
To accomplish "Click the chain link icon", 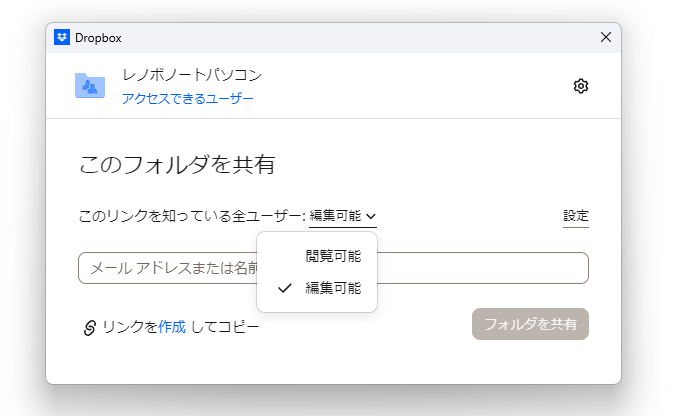I will click(90, 327).
